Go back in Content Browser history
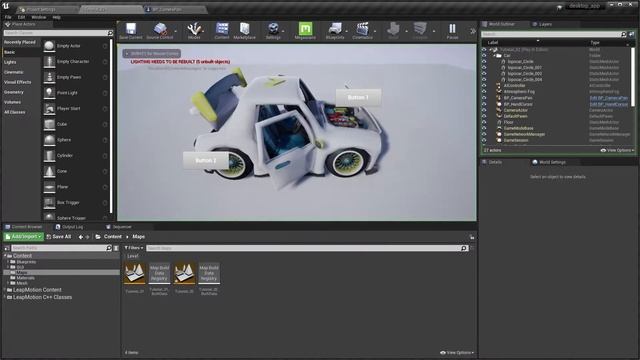The image size is (640, 360). pos(80,237)
